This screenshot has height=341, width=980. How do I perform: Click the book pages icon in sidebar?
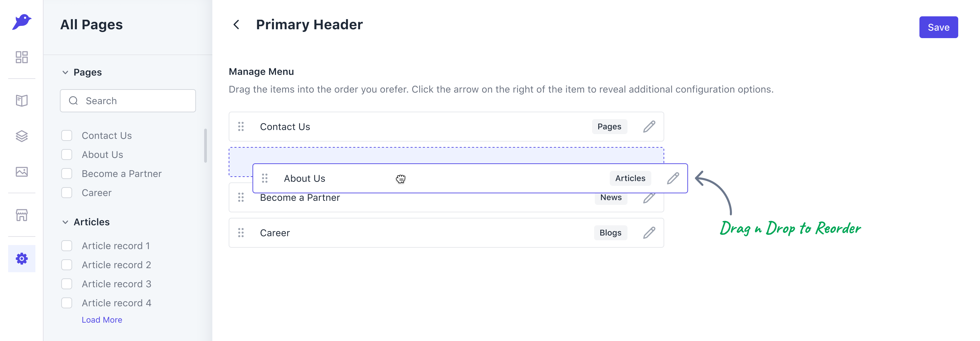point(22,100)
